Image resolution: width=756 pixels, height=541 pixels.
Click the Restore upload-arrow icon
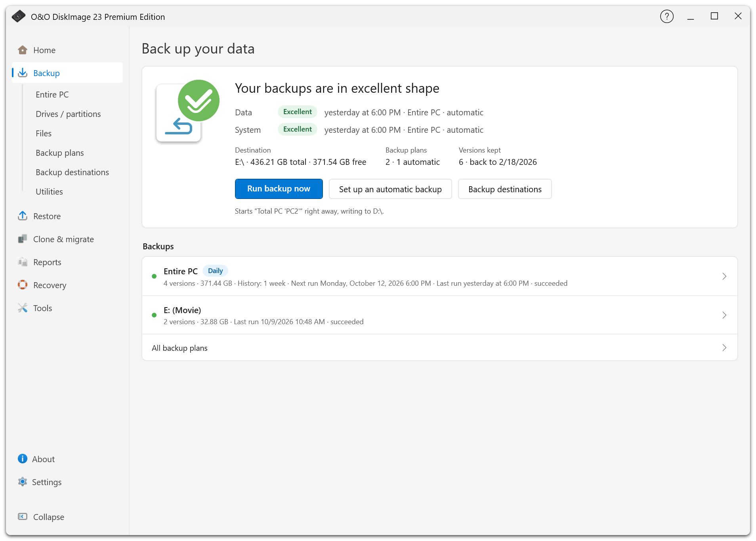(23, 216)
